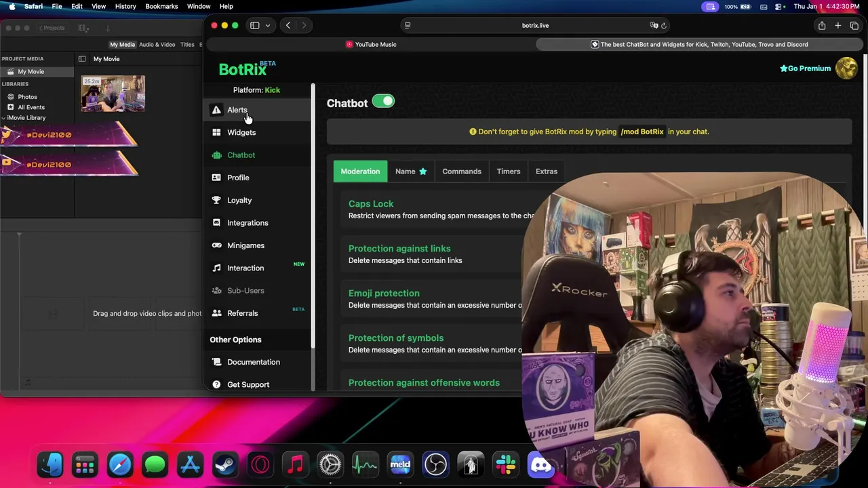Click the Referrals people icon

pyautogui.click(x=216, y=313)
